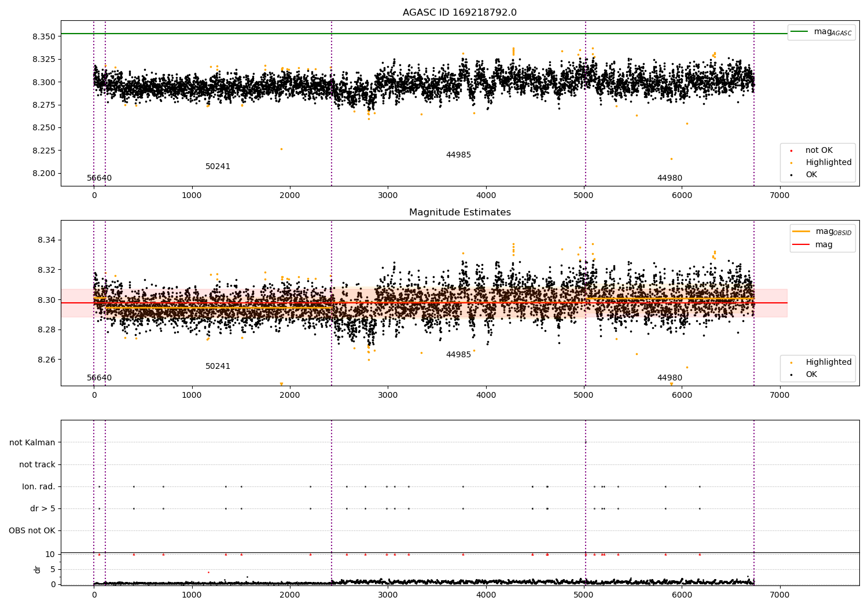Click the 8.250 y-axis tick of top plot
Image resolution: width=868 pixels, height=608 pixels.
pyautogui.click(x=44, y=127)
